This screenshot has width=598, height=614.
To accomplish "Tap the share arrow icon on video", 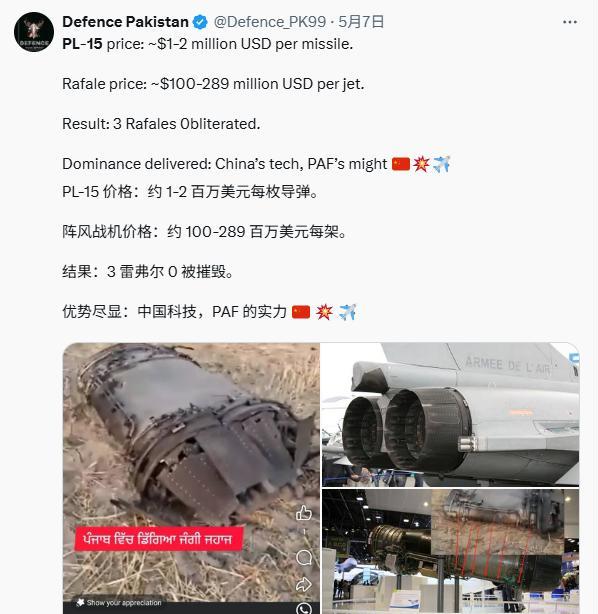I will [x=304, y=584].
